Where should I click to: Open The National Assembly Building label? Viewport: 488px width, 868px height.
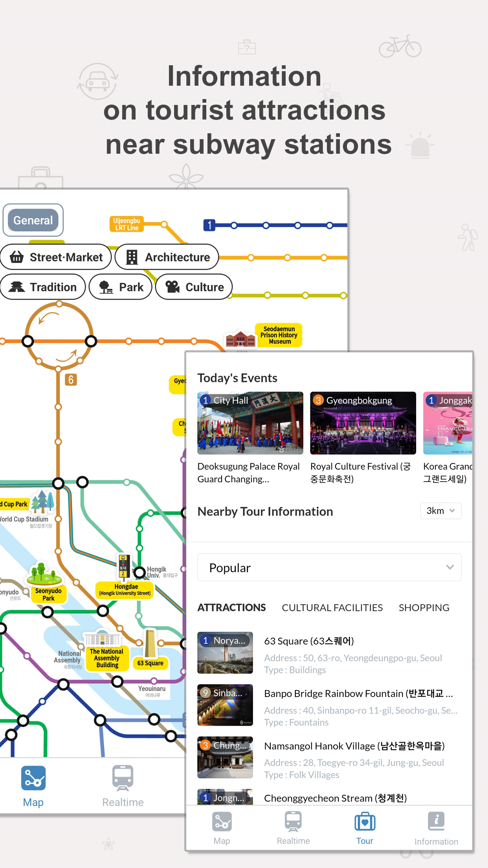pos(106,658)
